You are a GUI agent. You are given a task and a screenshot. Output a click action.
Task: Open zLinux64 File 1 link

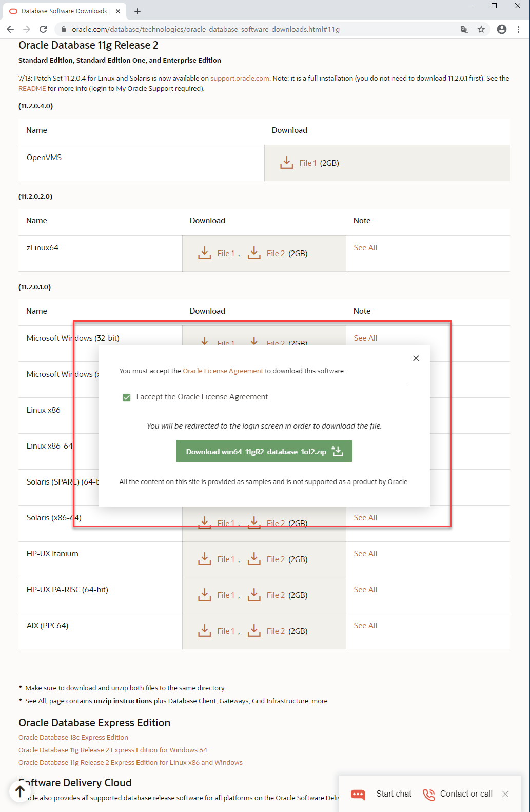click(226, 254)
